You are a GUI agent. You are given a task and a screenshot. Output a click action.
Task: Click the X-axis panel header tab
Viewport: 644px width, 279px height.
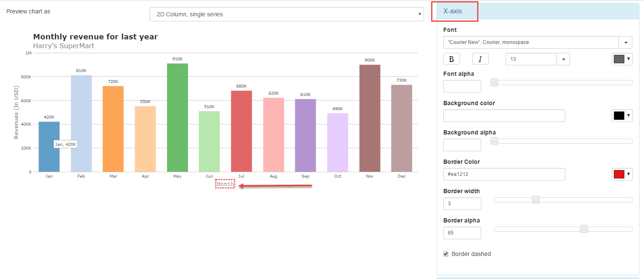[455, 11]
